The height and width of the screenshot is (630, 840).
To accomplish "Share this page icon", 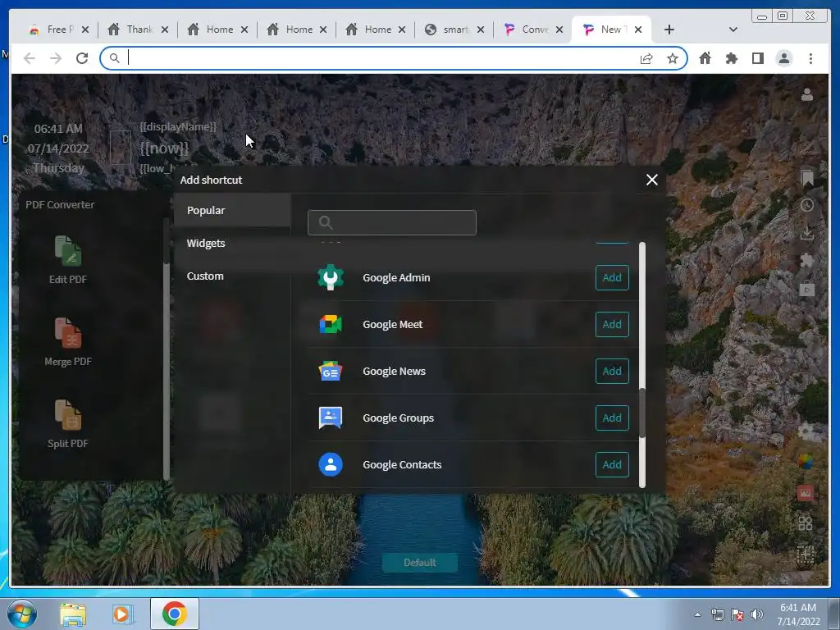I will click(x=646, y=58).
